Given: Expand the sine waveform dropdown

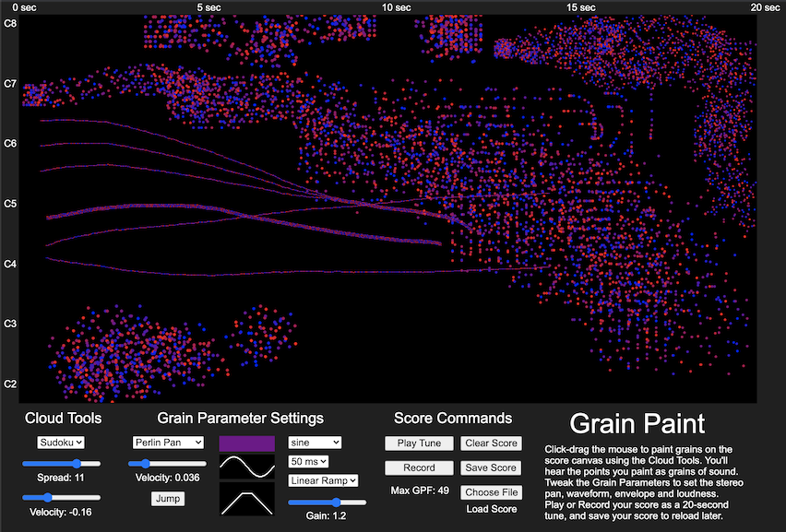Looking at the screenshot, I should (315, 442).
